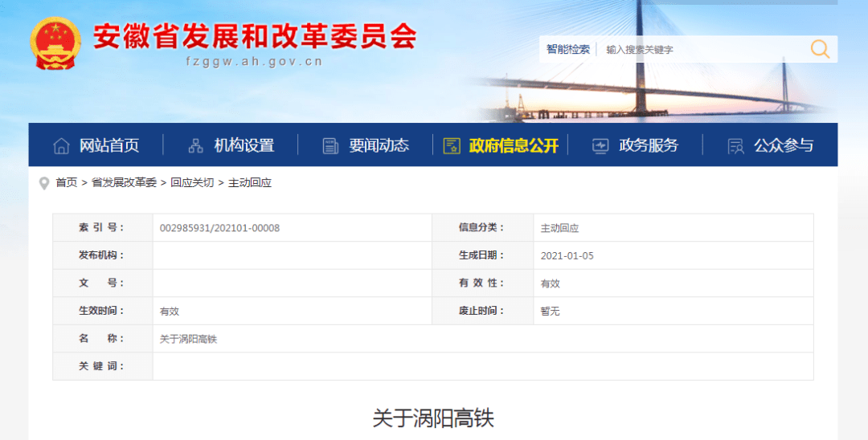Click the 回应关切 breadcrumb link

(x=192, y=183)
